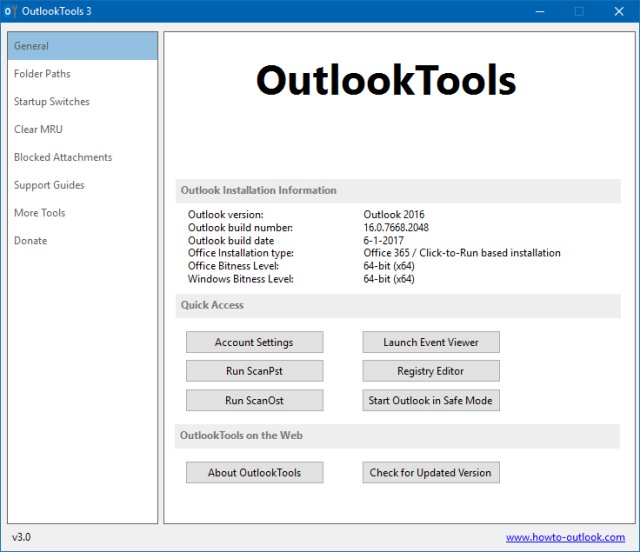Viewport: 640px width, 552px height.
Task: Click the Office Bitness Level label
Action: click(233, 266)
